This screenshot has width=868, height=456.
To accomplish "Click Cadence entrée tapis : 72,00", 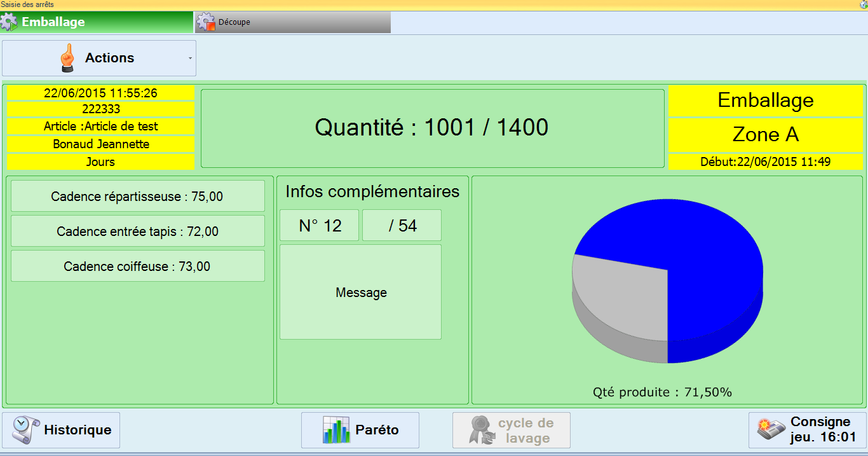I will (138, 231).
